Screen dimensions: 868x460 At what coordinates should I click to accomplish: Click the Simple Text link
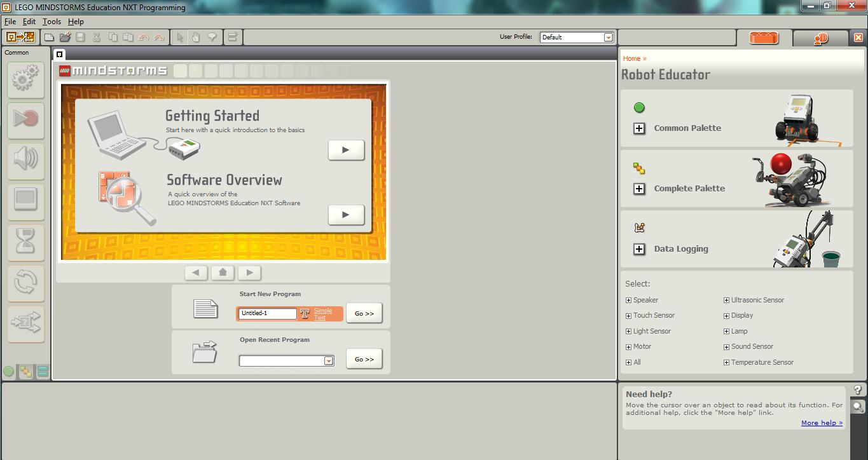coord(322,314)
